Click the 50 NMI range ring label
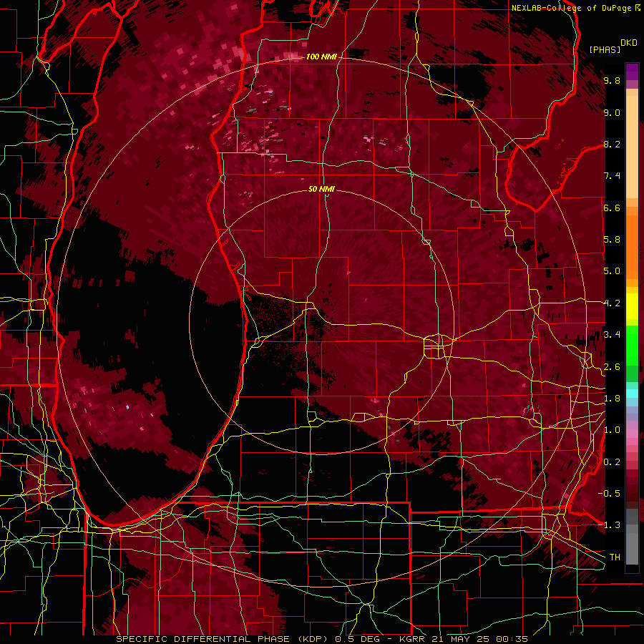The height and width of the screenshot is (644, 644). tap(321, 189)
